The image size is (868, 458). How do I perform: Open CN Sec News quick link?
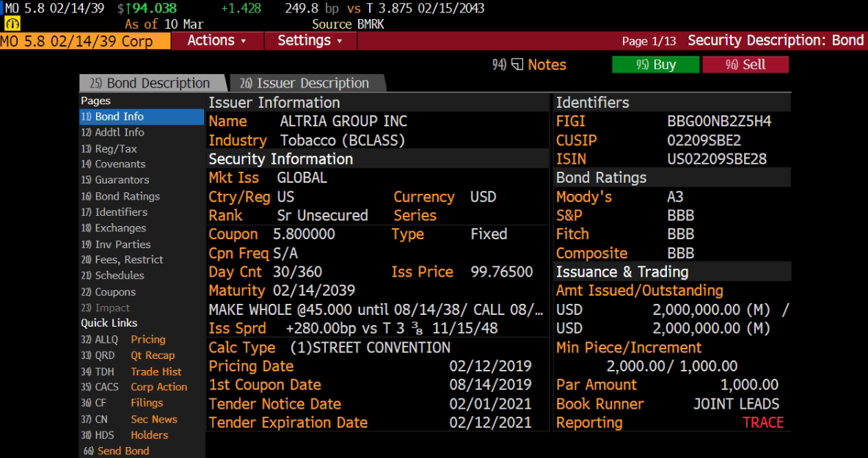point(130,419)
